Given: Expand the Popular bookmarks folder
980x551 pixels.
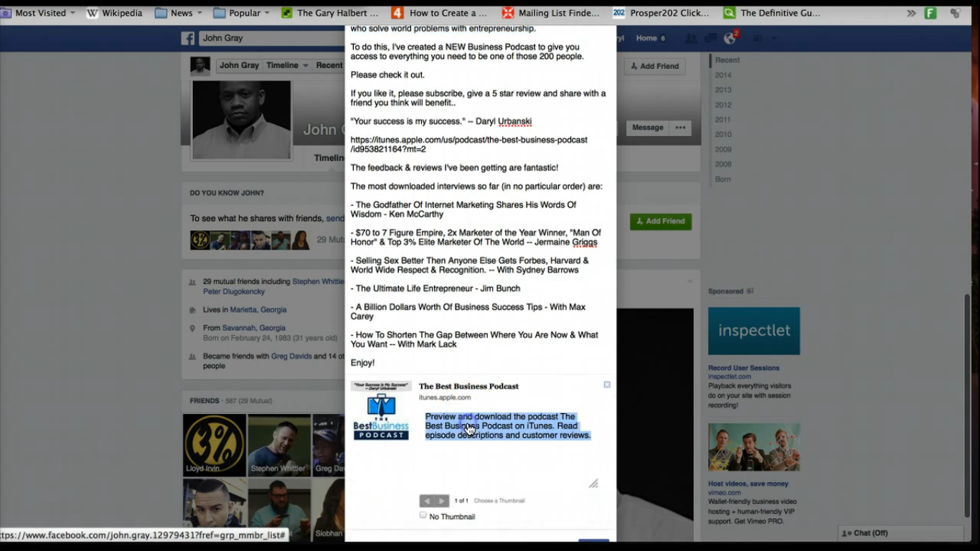Looking at the screenshot, I should (x=242, y=13).
